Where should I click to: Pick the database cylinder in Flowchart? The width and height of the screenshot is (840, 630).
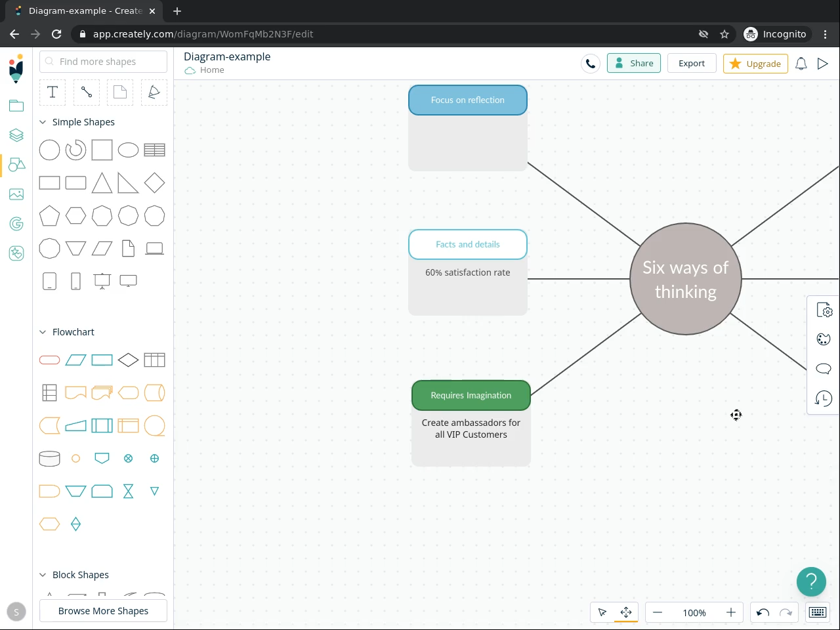point(49,459)
